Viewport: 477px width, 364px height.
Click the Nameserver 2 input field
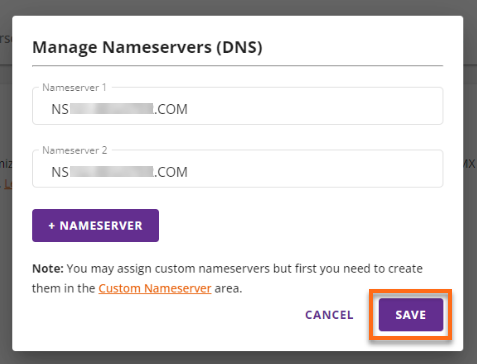[x=237, y=169]
